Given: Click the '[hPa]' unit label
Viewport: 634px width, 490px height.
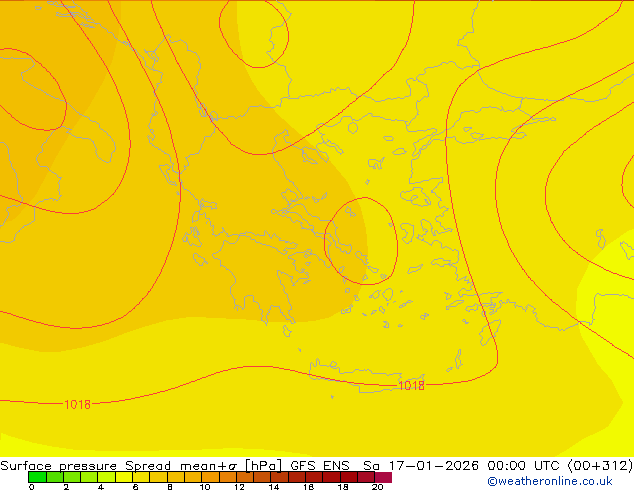Looking at the screenshot, I should tap(263, 466).
